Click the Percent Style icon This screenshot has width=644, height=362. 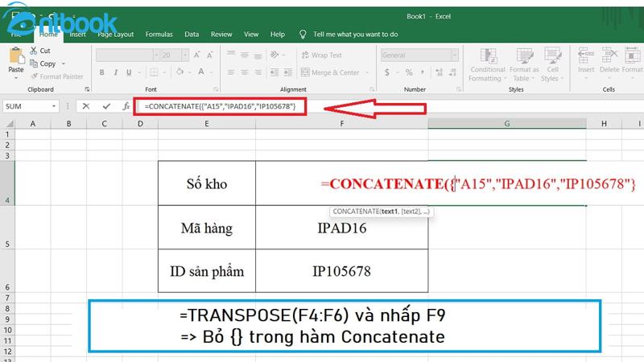tap(409, 72)
